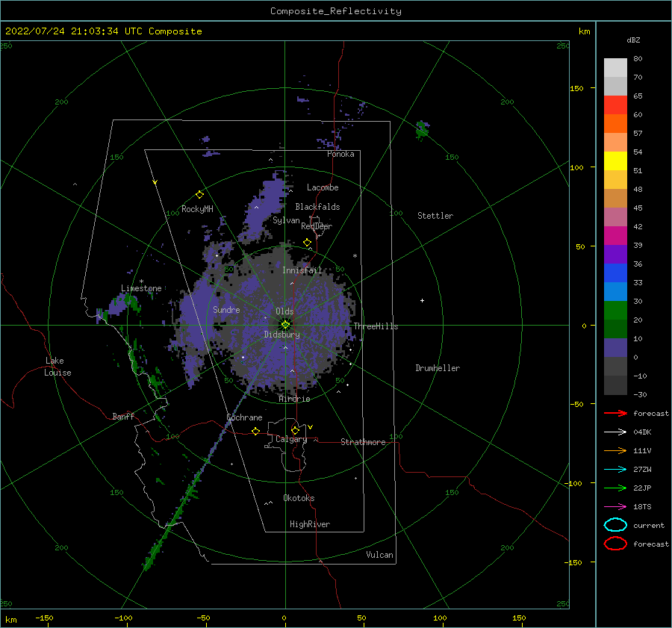The image size is (672, 628).
Task: Click the asterisk marker south of Stettler
Action: pyautogui.click(x=355, y=256)
